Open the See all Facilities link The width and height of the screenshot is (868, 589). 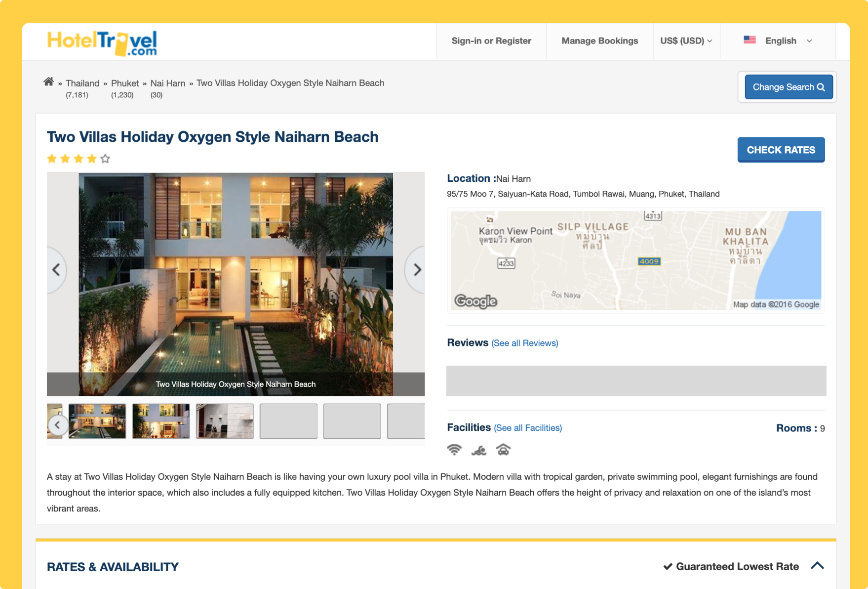(527, 428)
